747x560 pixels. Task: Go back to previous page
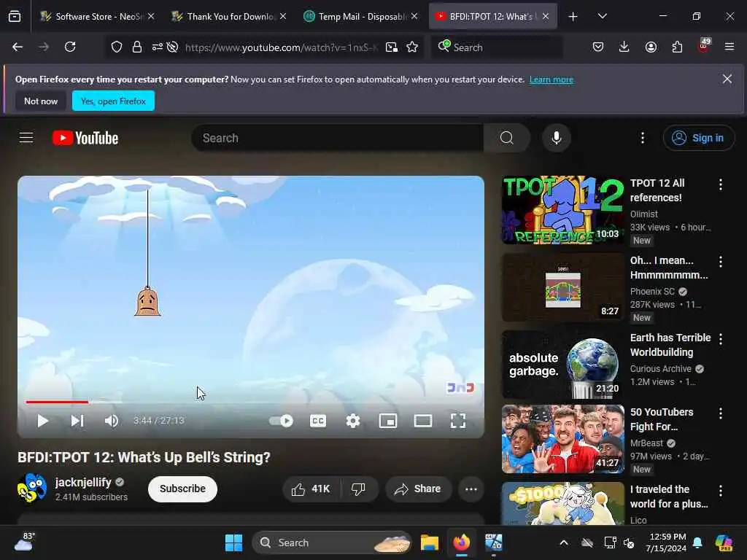click(18, 47)
